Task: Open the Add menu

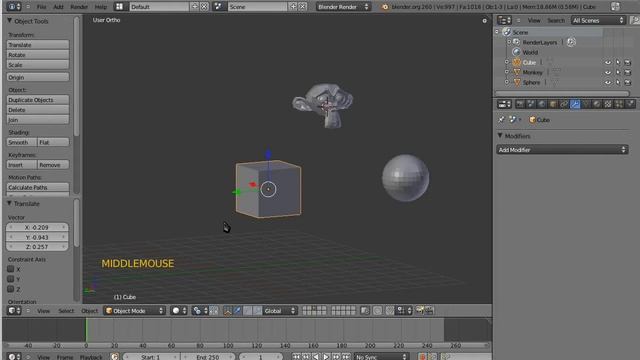Action: coord(58,7)
